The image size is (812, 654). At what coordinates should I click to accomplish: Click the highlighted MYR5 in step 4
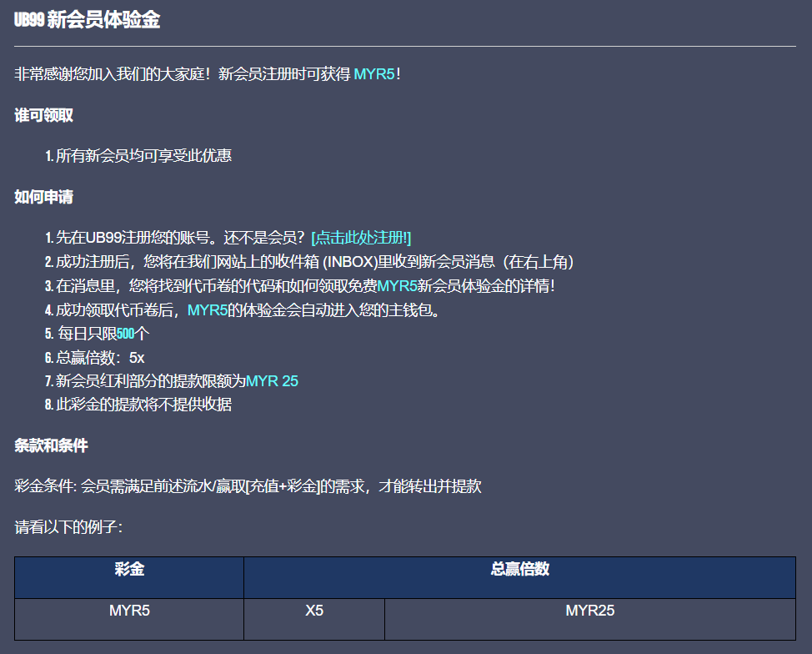[x=208, y=310]
